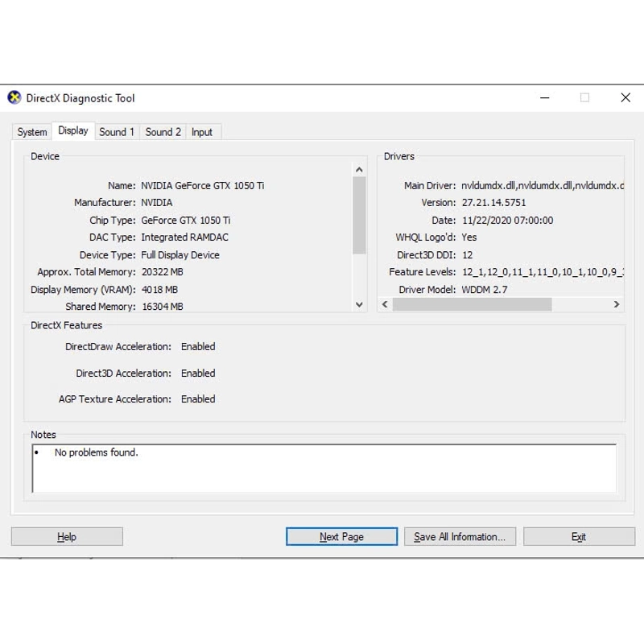Click Chip Type value GeForce GTX 1050 Ti
Image resolution: width=644 pixels, height=644 pixels.
click(186, 221)
